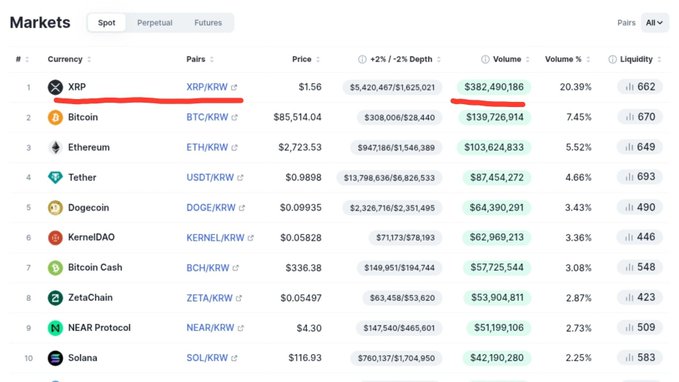
Task: Click the Bitcoin Cash price $336.38
Action: pos(303,268)
